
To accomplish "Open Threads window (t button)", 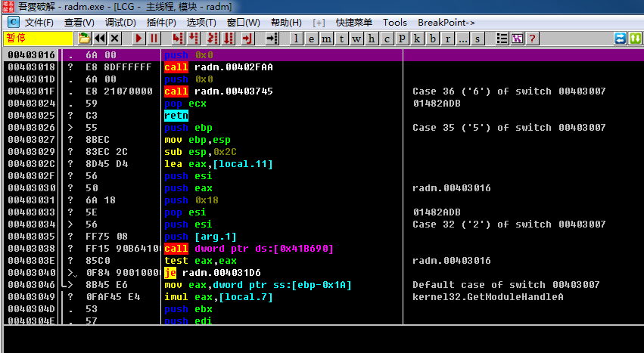I will tap(341, 39).
